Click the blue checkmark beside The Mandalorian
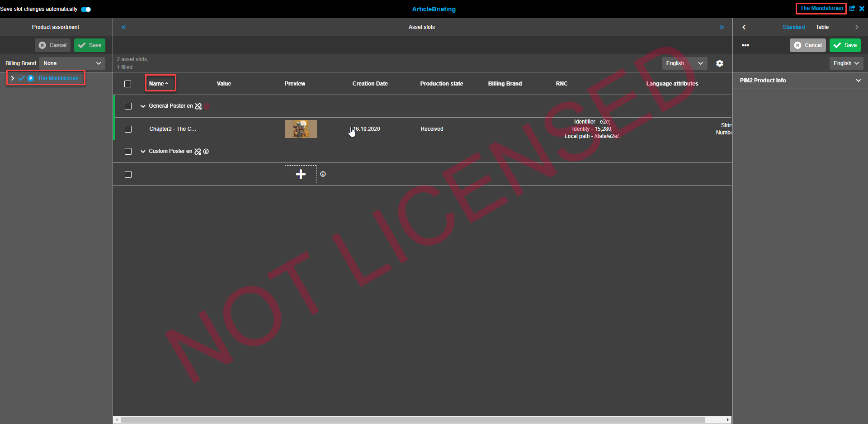 click(x=22, y=78)
